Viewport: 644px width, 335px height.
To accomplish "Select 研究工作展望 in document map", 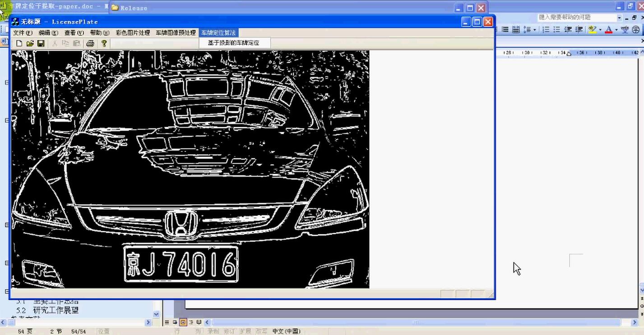I will (56, 310).
